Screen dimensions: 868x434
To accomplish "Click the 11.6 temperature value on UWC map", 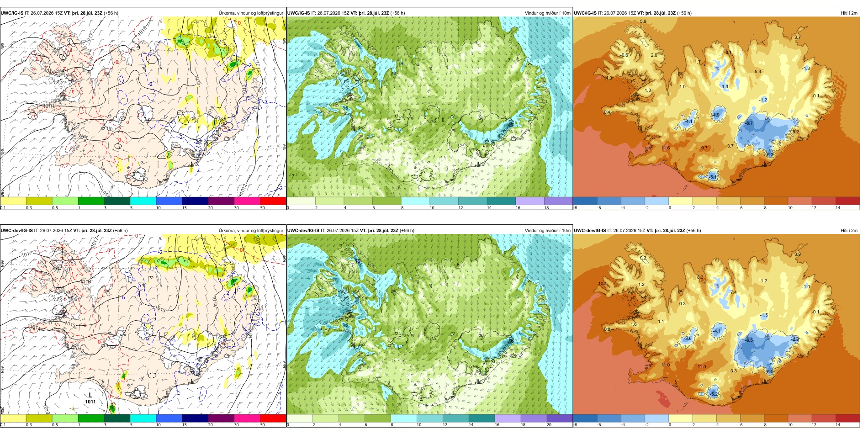I will click(x=666, y=148).
